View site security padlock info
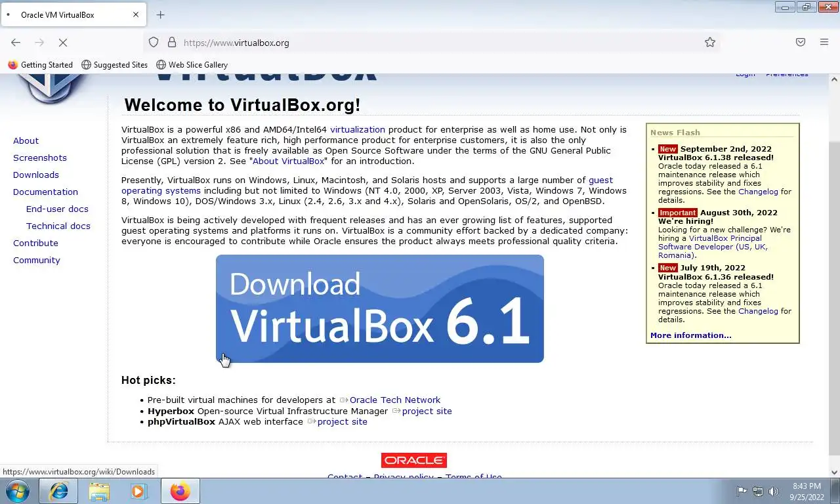Image resolution: width=840 pixels, height=504 pixels. tap(172, 42)
